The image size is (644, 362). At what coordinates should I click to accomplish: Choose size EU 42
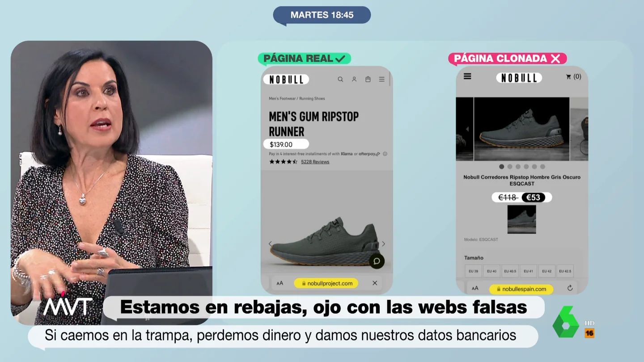[x=547, y=271]
